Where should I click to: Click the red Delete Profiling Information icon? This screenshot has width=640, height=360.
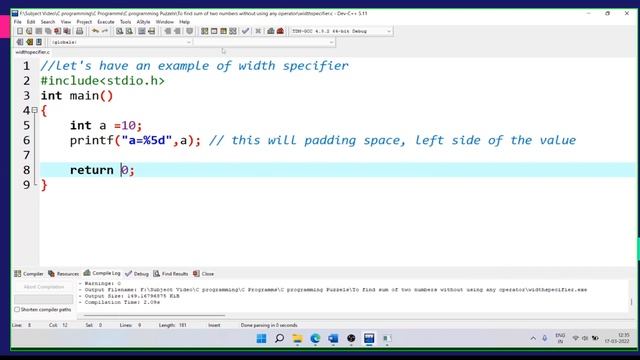pos(280,31)
